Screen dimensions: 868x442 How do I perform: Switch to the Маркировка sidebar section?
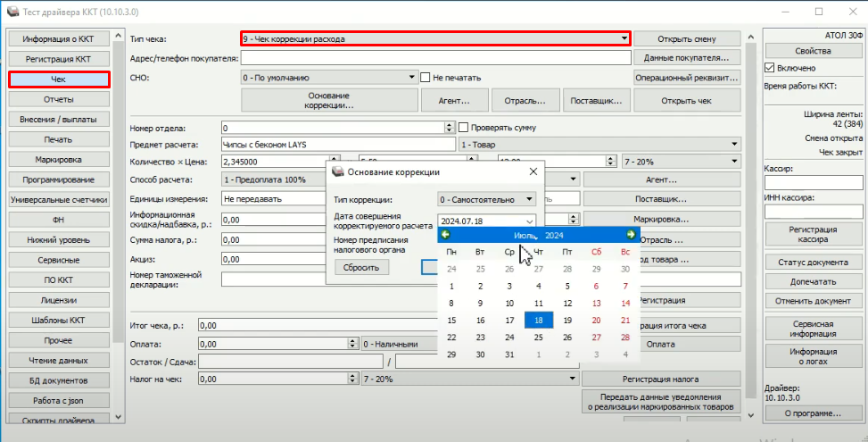click(x=59, y=159)
